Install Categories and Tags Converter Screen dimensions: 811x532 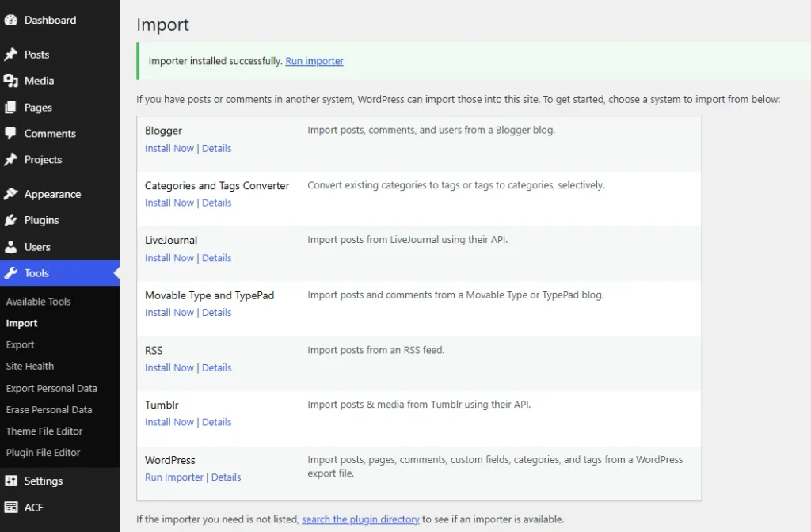pos(169,203)
